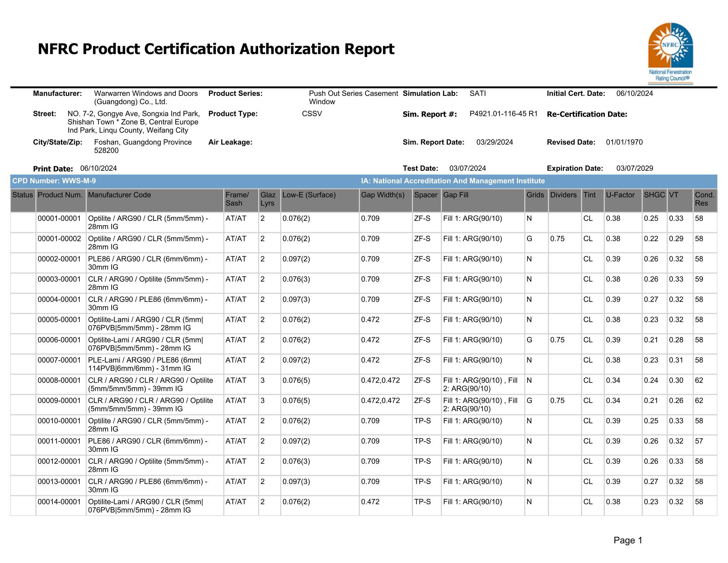Image resolution: width=728 pixels, height=563 pixels.
Task: Click SHGC value 0.21 in row 00006-00001
Action: pos(651,340)
